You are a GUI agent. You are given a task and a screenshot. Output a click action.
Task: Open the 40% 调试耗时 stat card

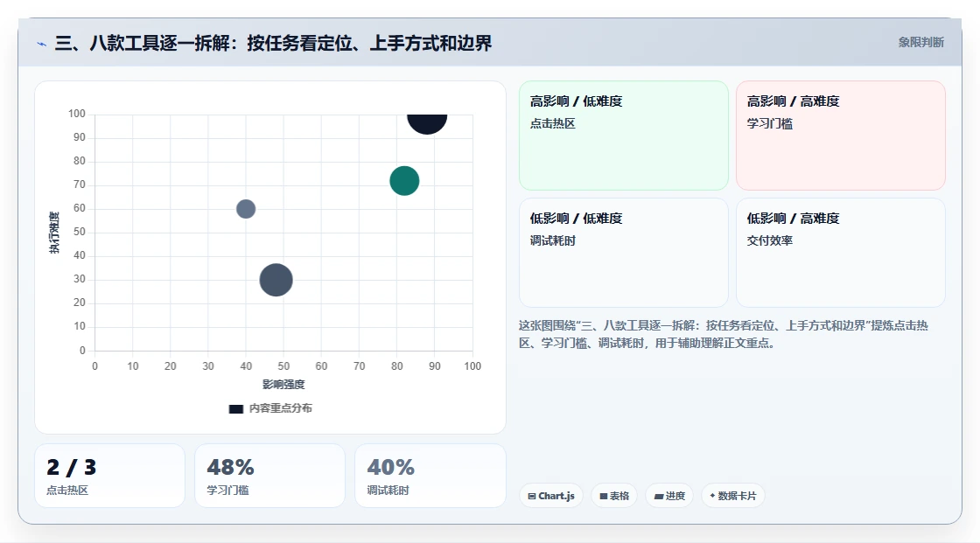430,476
